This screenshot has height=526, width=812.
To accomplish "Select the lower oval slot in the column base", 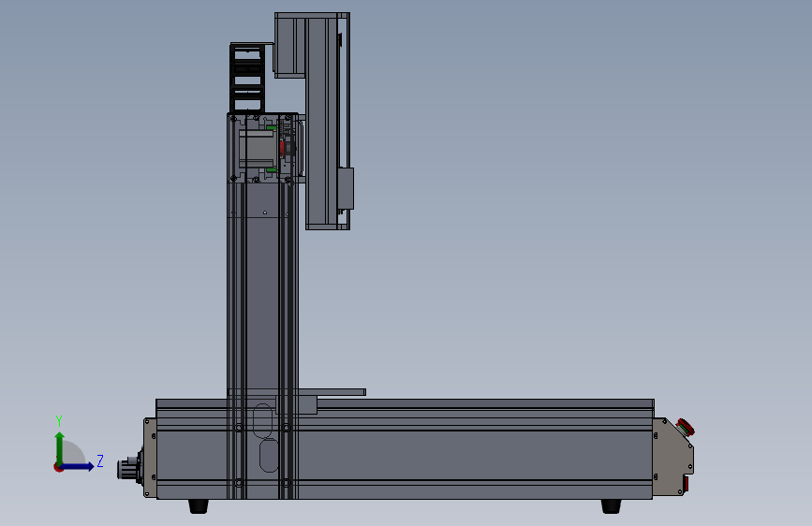I will pos(269,456).
